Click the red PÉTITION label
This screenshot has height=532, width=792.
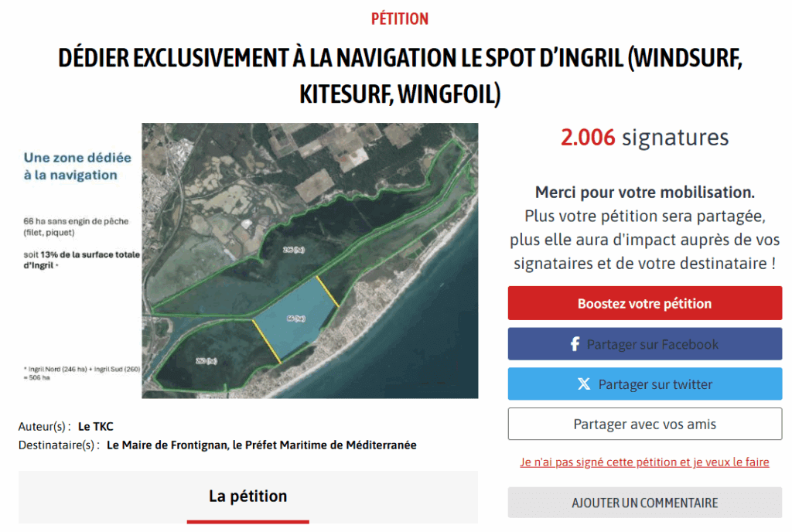pos(400,19)
